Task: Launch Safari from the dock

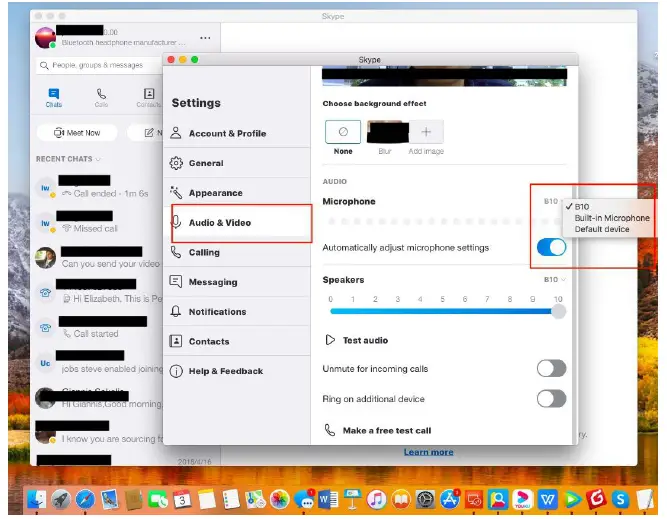Action: coord(85,499)
